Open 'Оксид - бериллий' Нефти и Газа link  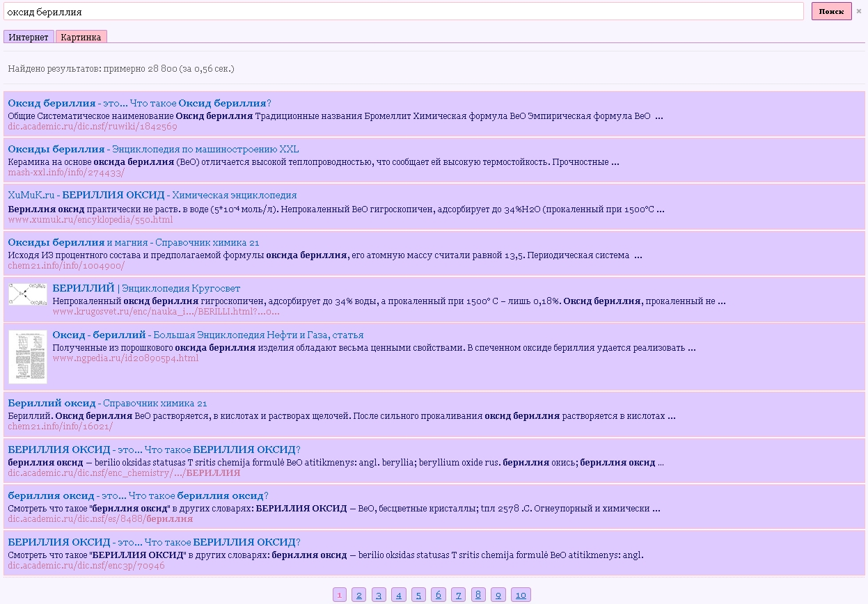coord(207,335)
